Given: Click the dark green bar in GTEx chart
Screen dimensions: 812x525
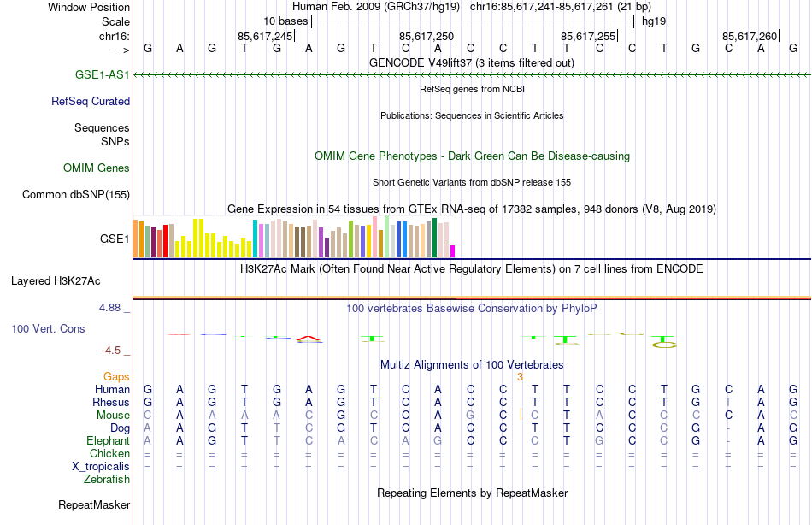Looking at the screenshot, I should click(434, 238).
